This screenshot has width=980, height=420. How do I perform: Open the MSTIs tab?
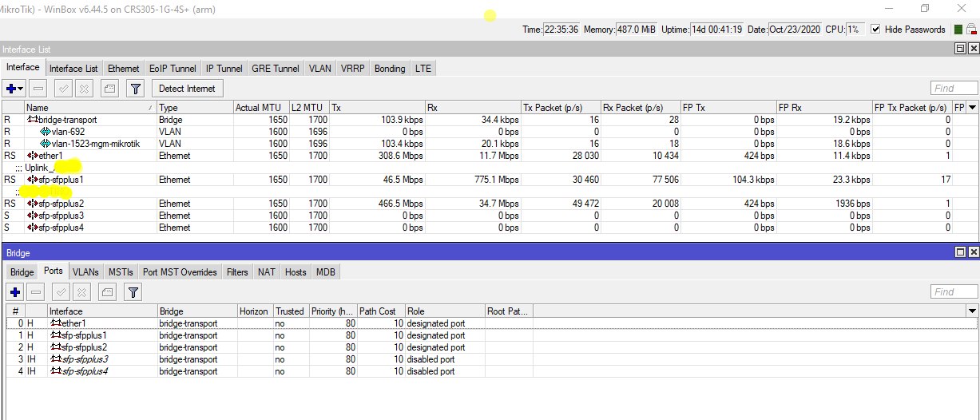(121, 272)
